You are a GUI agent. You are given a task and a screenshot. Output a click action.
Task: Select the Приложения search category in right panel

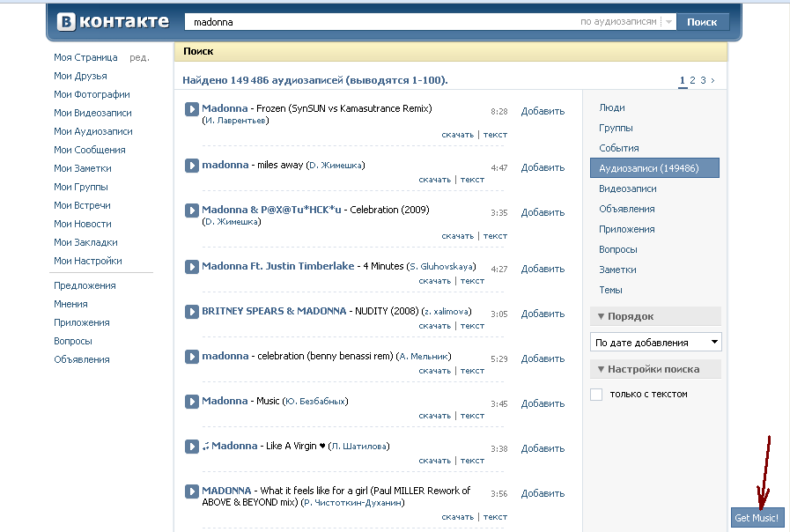coord(627,229)
